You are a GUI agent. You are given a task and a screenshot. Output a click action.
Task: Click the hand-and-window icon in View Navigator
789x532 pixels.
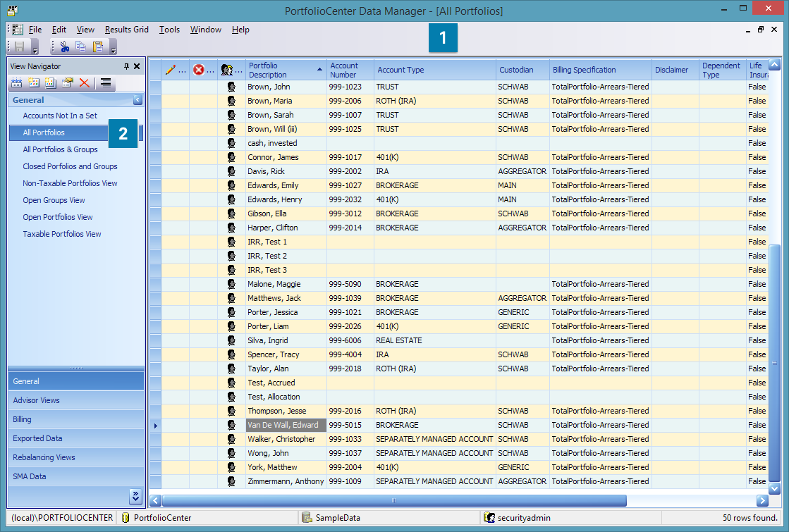tap(68, 83)
